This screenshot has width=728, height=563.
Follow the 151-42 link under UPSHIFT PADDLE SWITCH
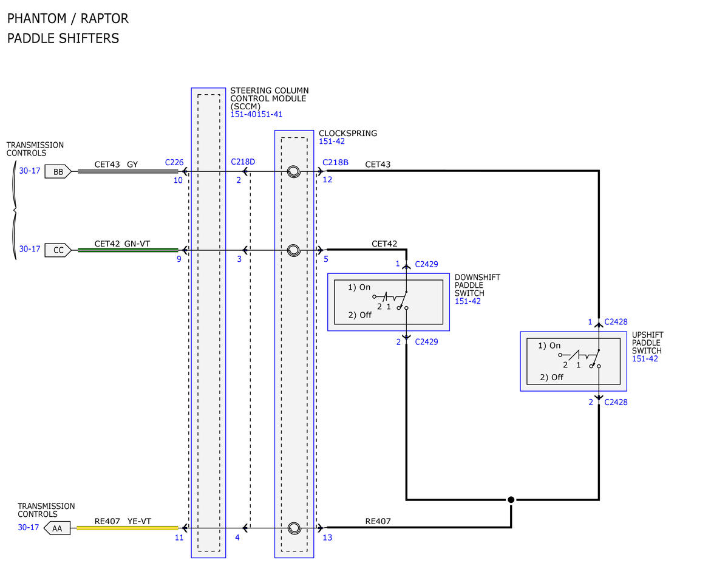click(645, 358)
